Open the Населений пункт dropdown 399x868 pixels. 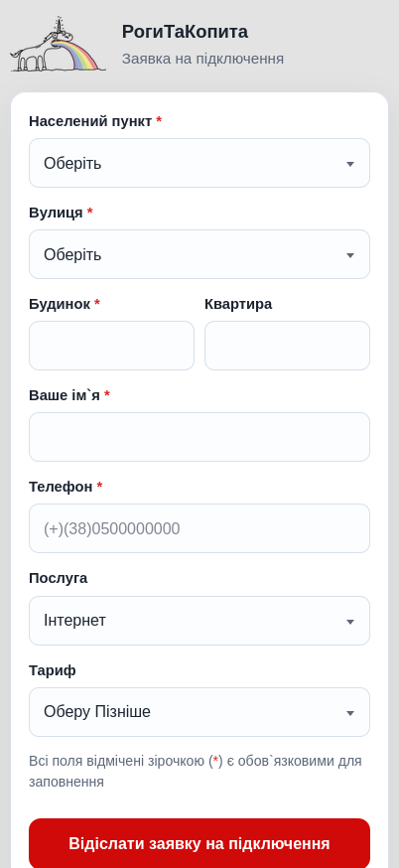[x=199, y=163]
